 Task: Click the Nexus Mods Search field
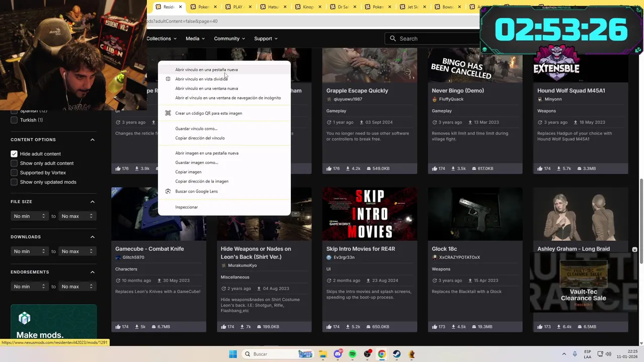(x=433, y=39)
